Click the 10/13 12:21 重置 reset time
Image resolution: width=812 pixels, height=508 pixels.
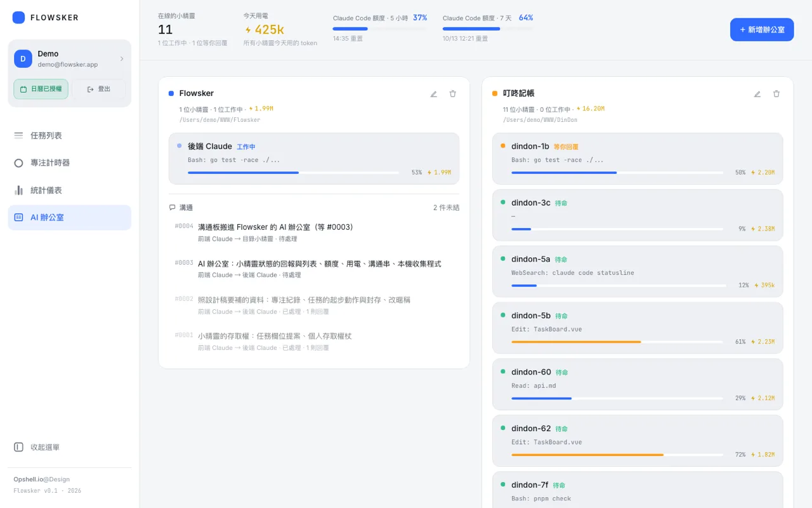click(x=466, y=39)
